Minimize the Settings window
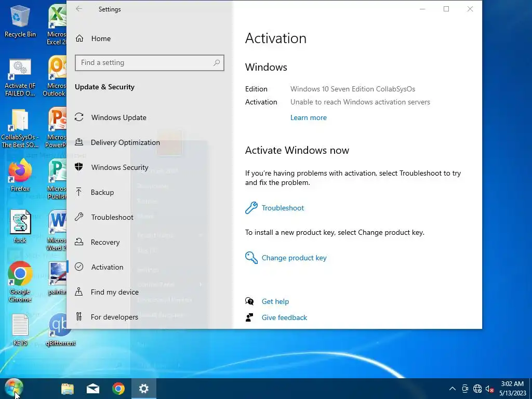Image resolution: width=532 pixels, height=399 pixels. [x=422, y=9]
